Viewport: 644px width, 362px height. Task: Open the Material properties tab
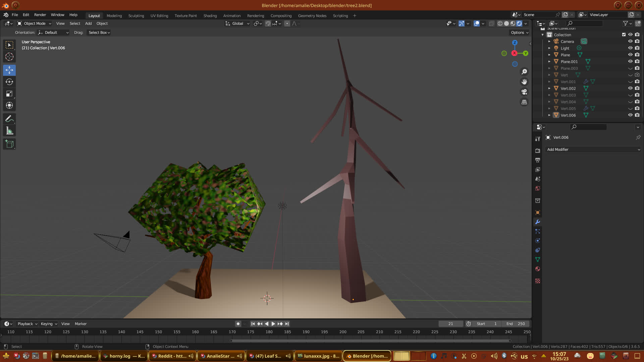tap(538, 269)
